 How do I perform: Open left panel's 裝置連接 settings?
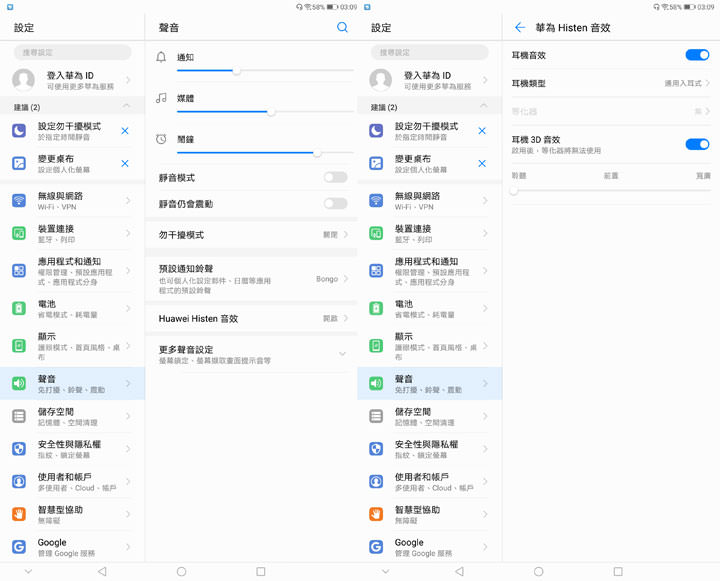point(72,233)
